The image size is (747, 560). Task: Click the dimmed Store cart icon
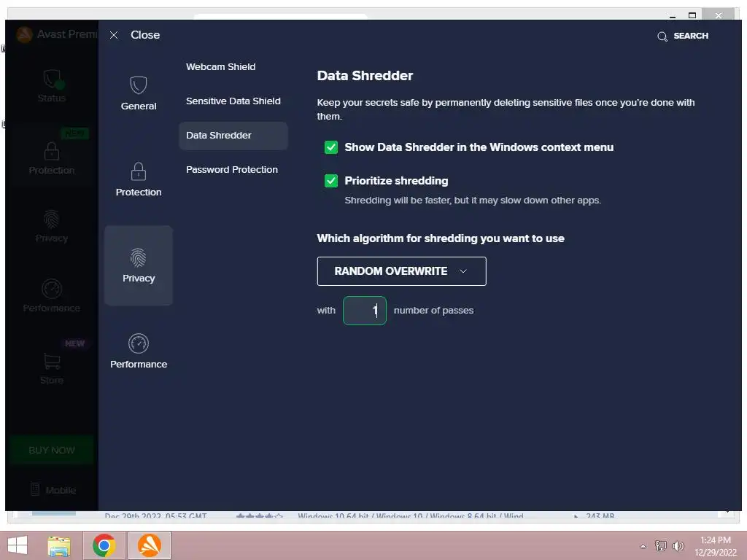[52, 361]
